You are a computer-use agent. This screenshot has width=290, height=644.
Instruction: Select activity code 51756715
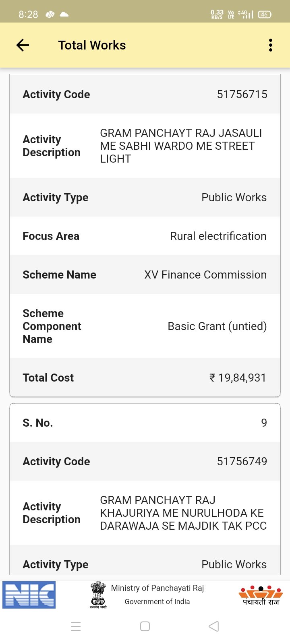(242, 94)
